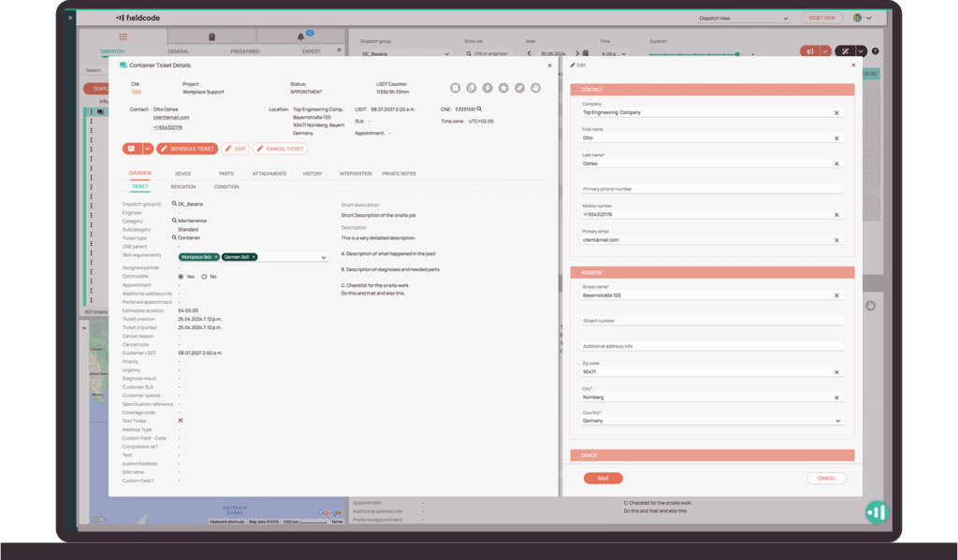Click the star icon in ticket header
The image size is (958, 560).
click(503, 88)
